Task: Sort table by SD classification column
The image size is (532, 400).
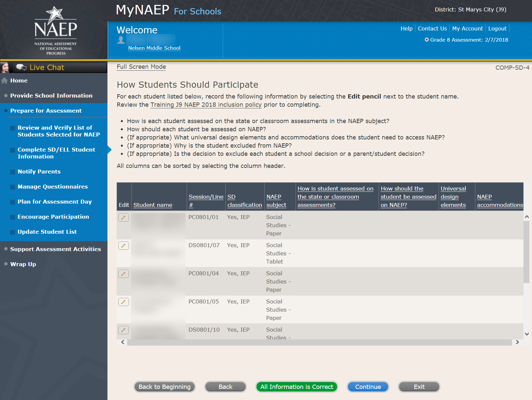Action: [x=245, y=201]
